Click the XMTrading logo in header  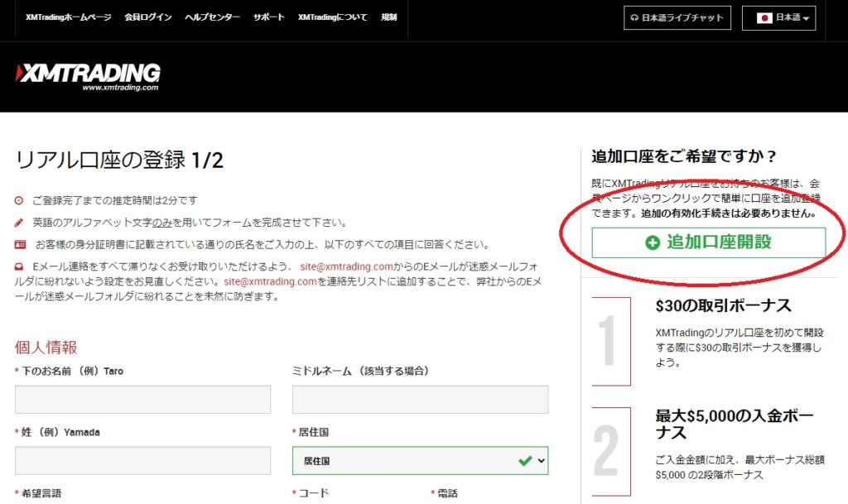[x=88, y=74]
